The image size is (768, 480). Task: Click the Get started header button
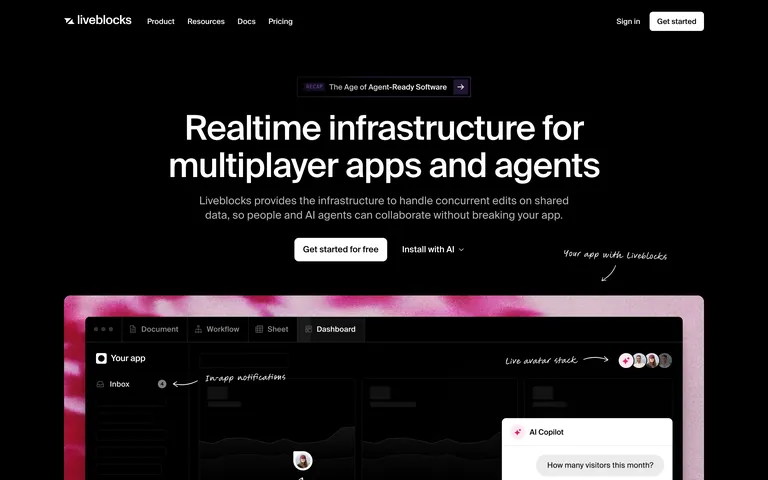(676, 22)
